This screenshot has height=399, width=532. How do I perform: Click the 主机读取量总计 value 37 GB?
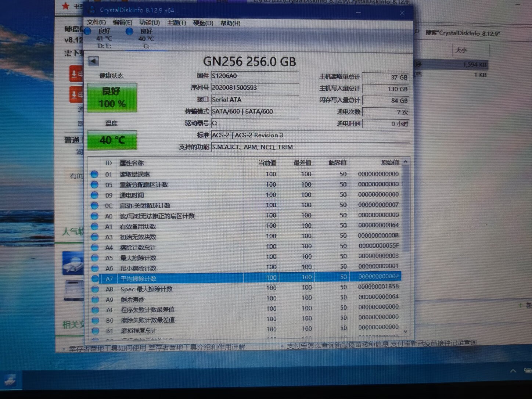click(x=385, y=77)
